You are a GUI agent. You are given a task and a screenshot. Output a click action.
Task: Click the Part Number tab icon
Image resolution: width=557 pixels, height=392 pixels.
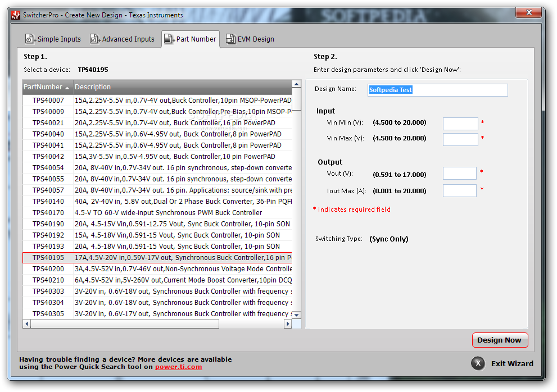pyautogui.click(x=169, y=39)
